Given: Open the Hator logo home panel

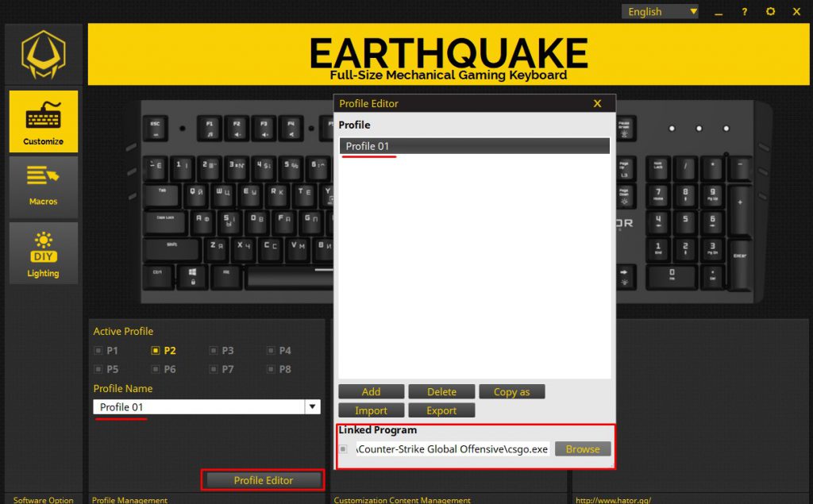Looking at the screenshot, I should click(x=43, y=53).
